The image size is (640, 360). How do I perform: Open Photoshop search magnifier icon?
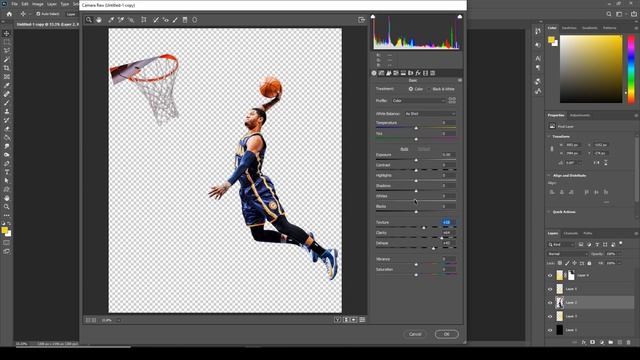click(609, 14)
